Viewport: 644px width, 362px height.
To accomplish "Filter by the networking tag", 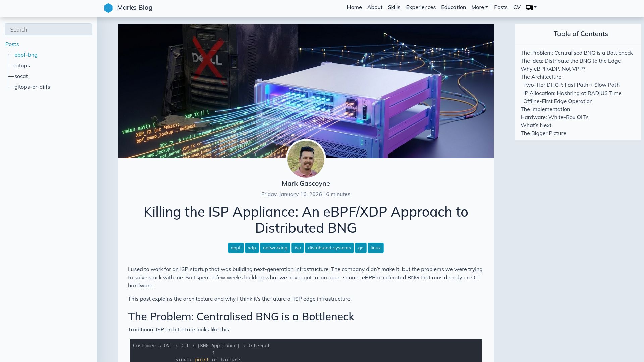I will 275,248.
